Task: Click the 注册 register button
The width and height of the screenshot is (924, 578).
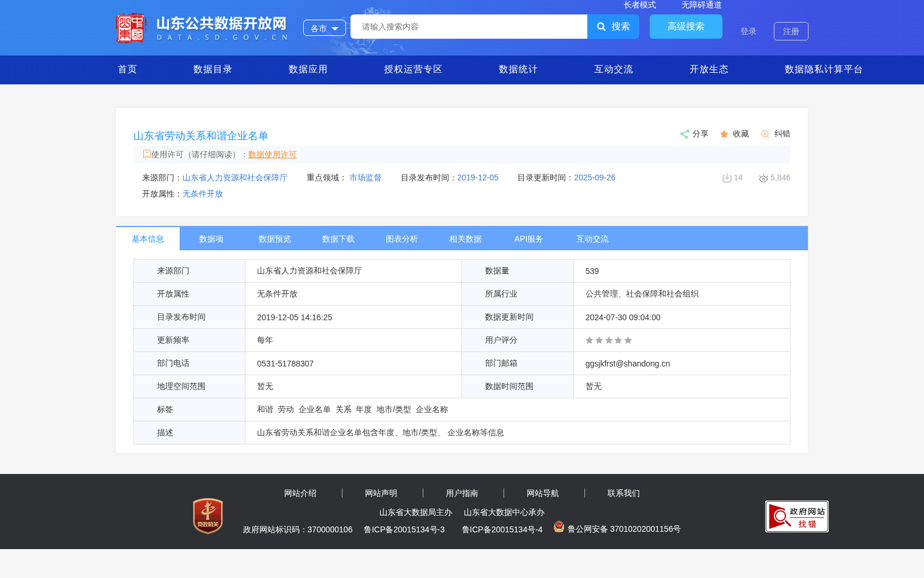Action: tap(791, 31)
